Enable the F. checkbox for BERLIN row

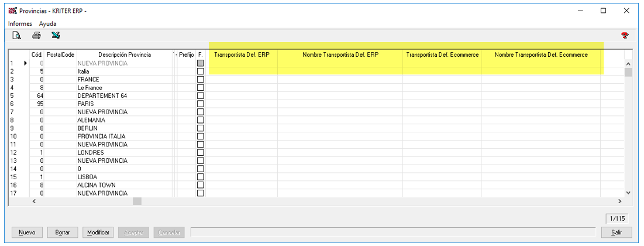pos(201,128)
